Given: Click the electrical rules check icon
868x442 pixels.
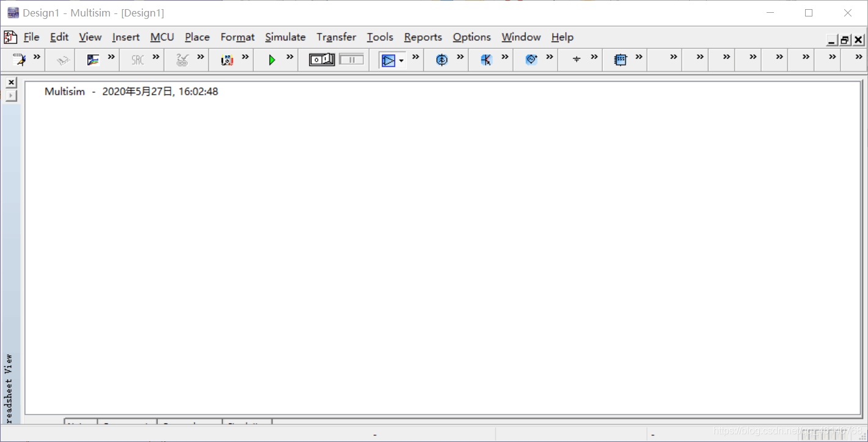Looking at the screenshot, I should click(182, 60).
